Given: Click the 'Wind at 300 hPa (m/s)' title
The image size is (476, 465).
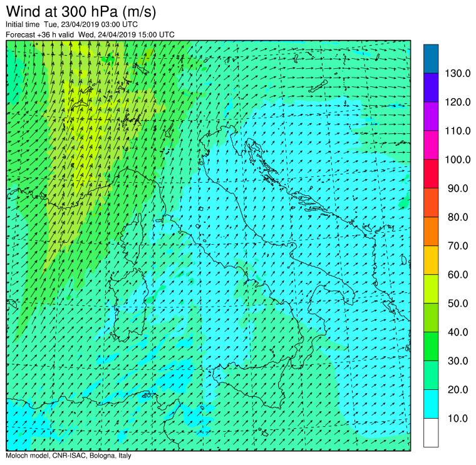Looking at the screenshot, I should pyautogui.click(x=81, y=12).
